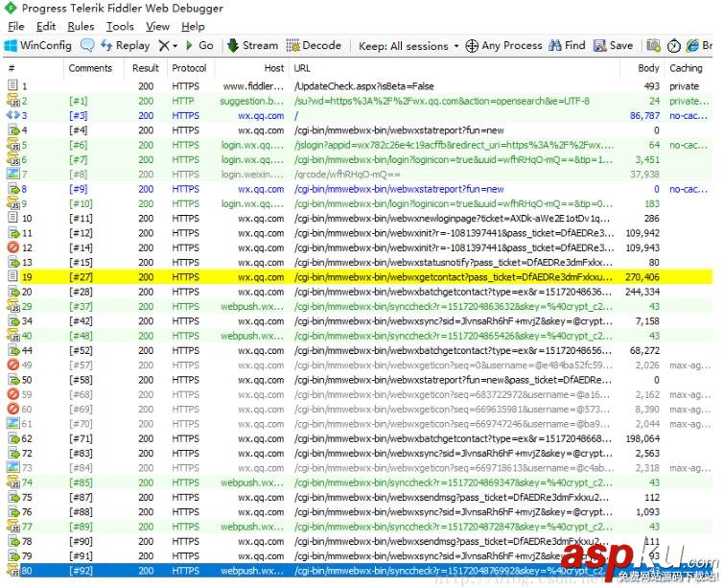Click the comment speech bubble icon
Screen dimensions: 724x588
tap(87, 45)
